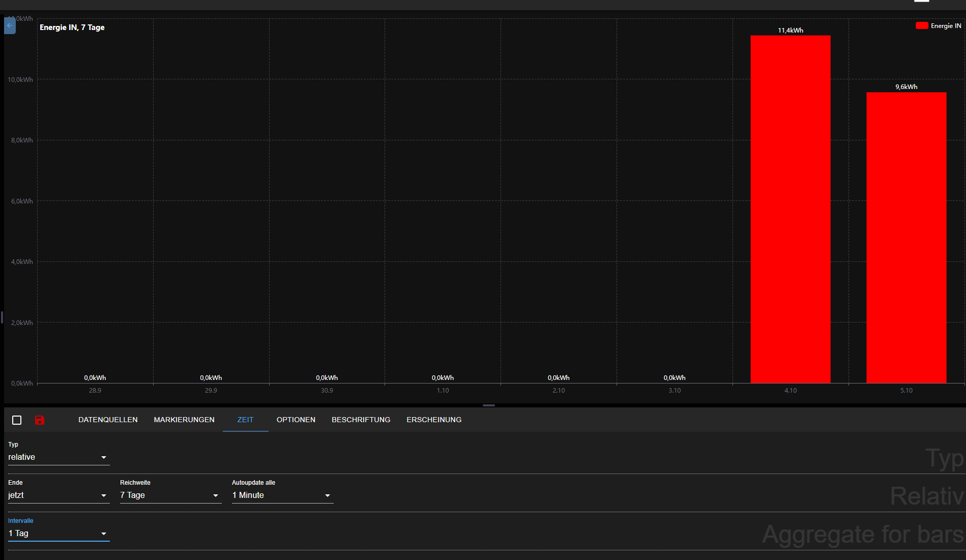The image size is (966, 560).
Task: Open the Reichweite dropdown with 7 Tage
Action: (x=170, y=495)
